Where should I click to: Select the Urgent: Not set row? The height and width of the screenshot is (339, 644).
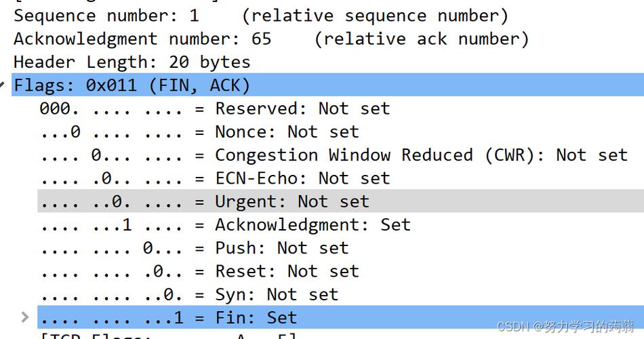(340, 201)
